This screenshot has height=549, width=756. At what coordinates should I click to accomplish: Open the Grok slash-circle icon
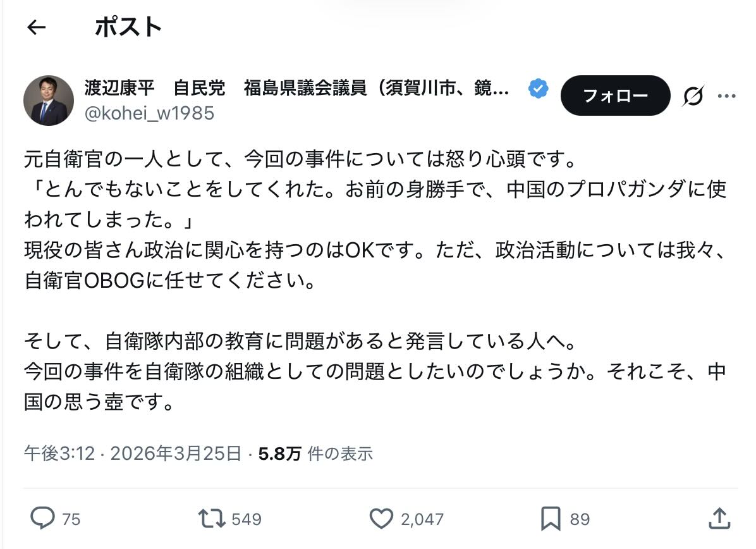[693, 96]
